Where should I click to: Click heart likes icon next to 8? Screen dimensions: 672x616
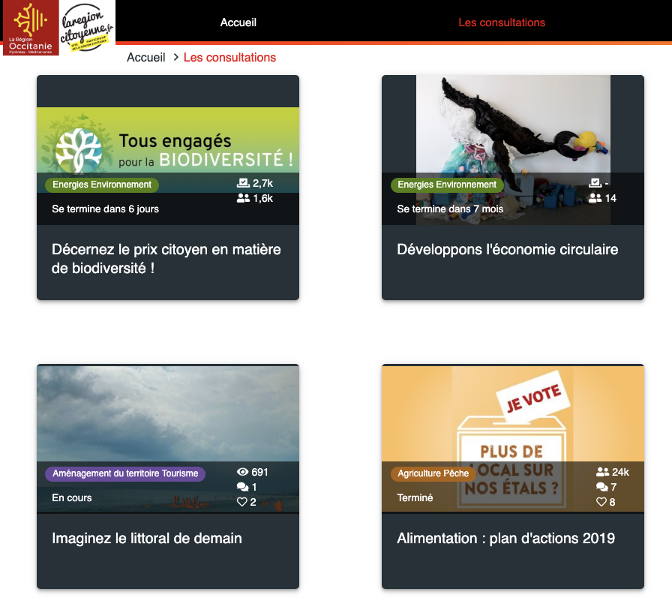(601, 502)
